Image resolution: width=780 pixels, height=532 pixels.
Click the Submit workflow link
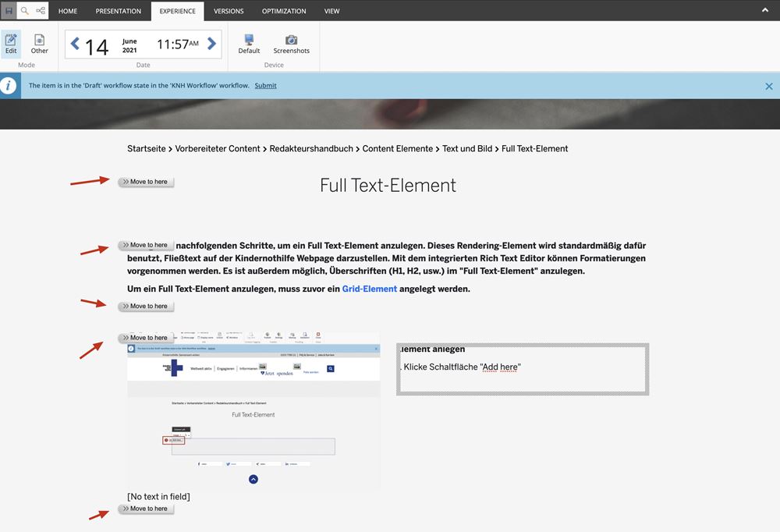point(265,86)
